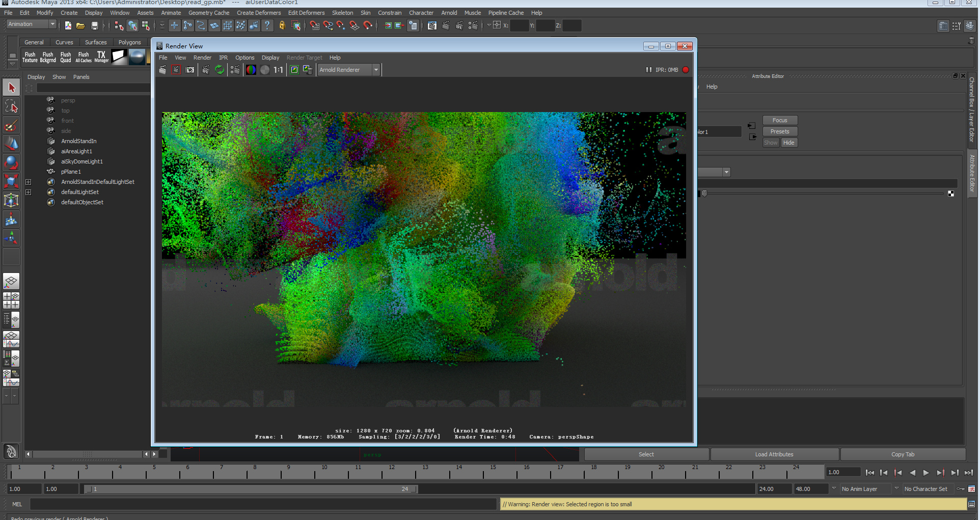This screenshot has width=980, height=520.
Task: Open the Arnold menu in main menu bar
Action: [449, 13]
